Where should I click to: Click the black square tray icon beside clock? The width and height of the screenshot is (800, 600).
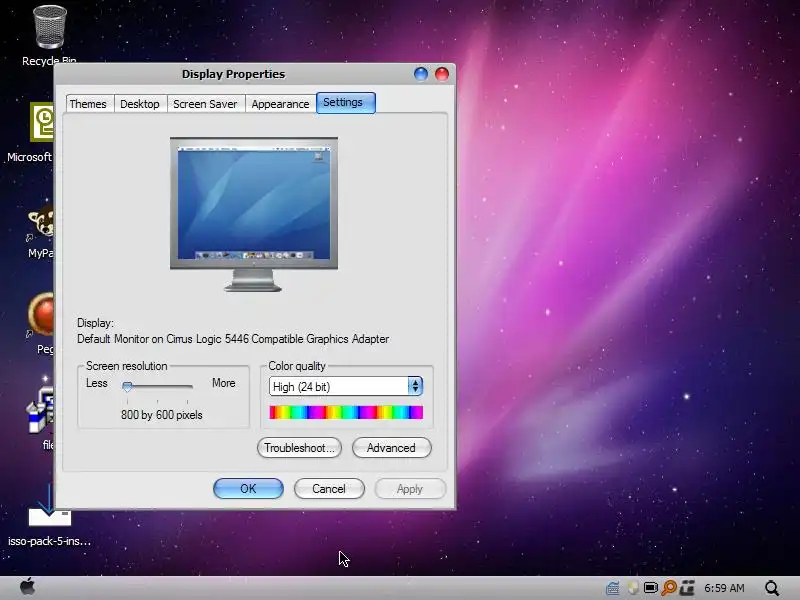(x=687, y=588)
